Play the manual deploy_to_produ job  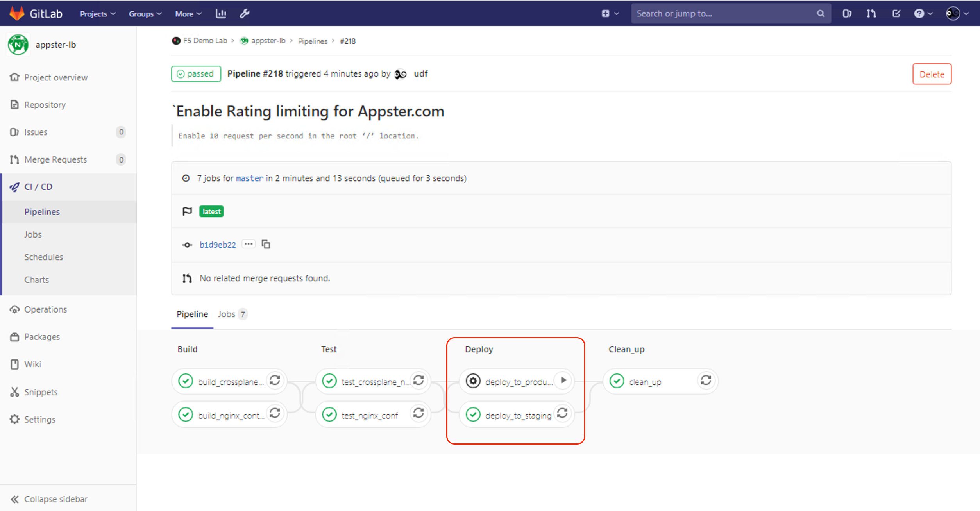(x=563, y=381)
